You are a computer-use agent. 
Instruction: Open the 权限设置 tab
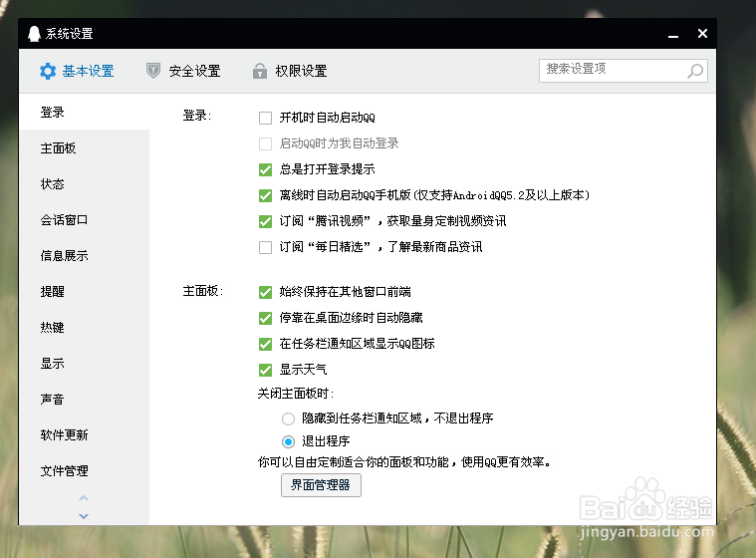(290, 71)
